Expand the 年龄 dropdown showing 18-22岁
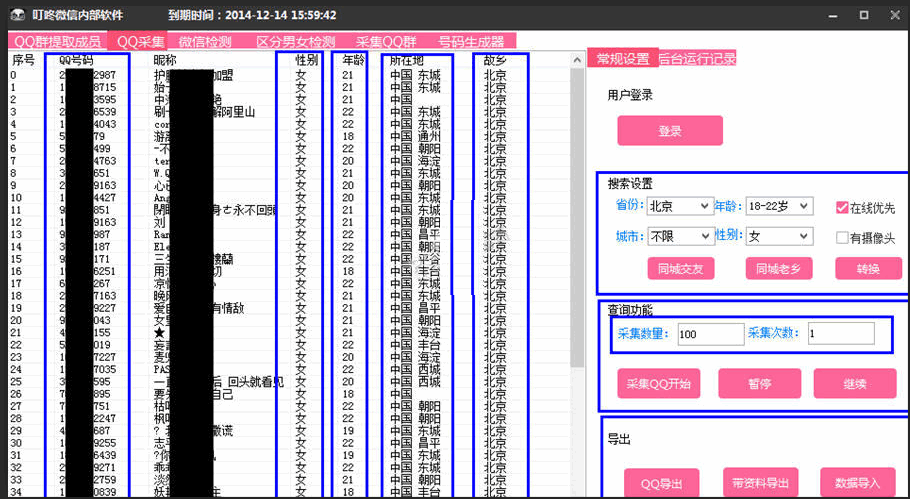 point(777,207)
